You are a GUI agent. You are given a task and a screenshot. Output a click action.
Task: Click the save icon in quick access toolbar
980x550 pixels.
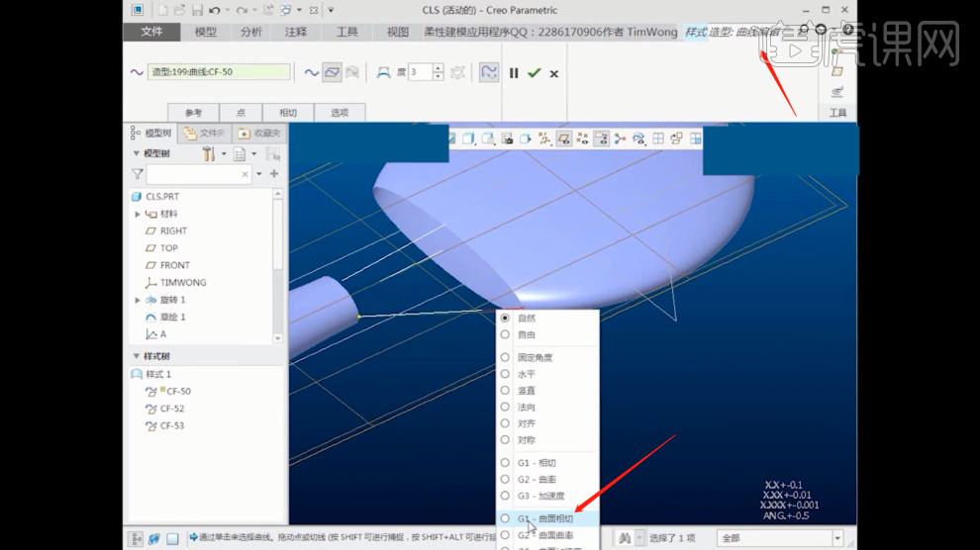[x=197, y=10]
